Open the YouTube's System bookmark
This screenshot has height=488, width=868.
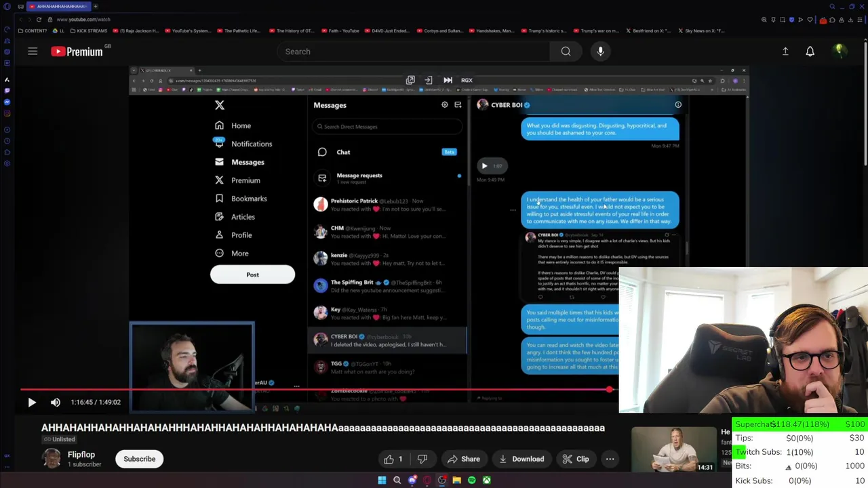(188, 30)
